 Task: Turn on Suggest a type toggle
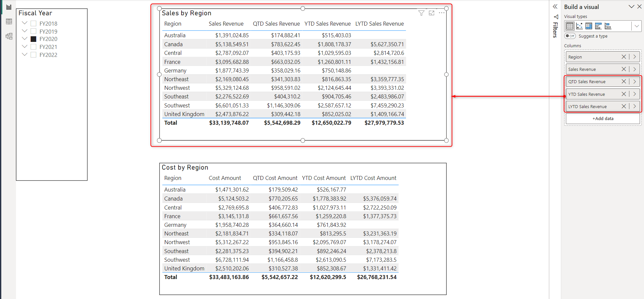tap(570, 36)
